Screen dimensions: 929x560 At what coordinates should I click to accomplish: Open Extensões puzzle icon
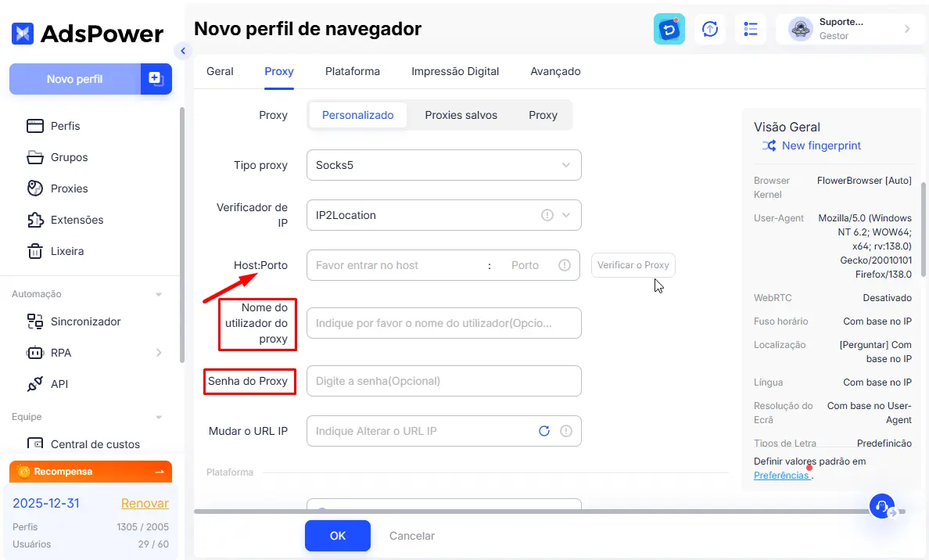35,220
